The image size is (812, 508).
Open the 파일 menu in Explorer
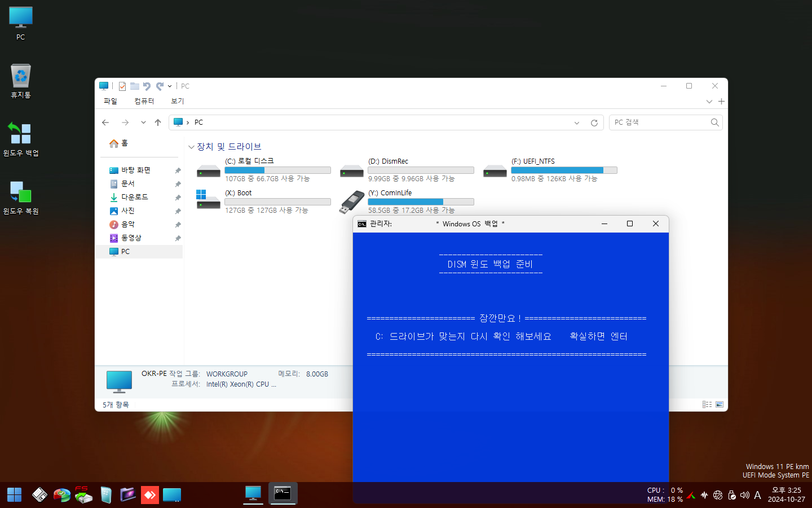coord(111,101)
